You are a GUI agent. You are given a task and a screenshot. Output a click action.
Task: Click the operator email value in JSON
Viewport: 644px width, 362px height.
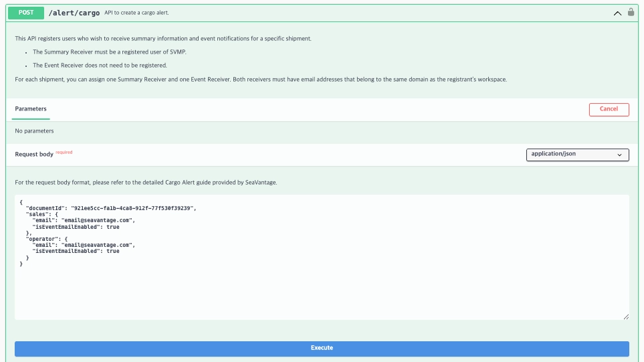point(98,245)
